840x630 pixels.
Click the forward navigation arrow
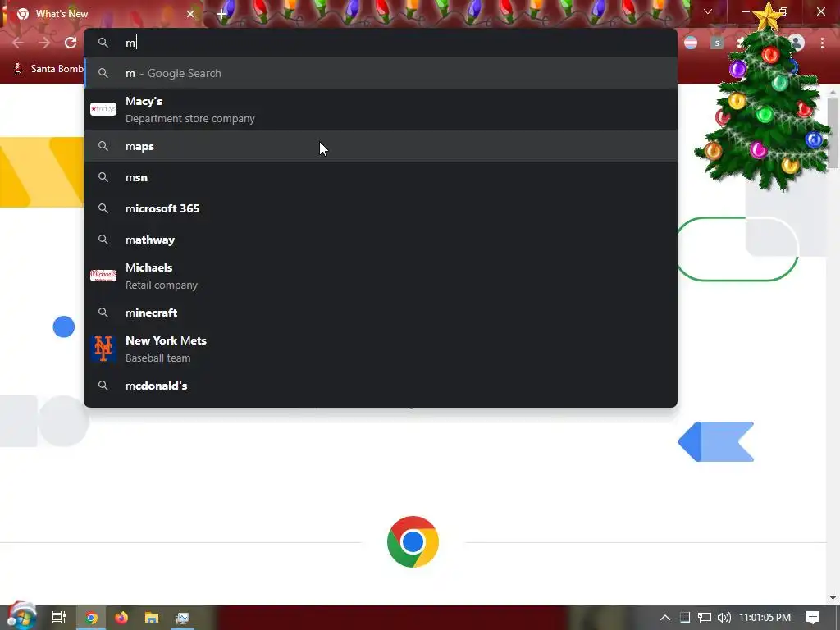(44, 43)
